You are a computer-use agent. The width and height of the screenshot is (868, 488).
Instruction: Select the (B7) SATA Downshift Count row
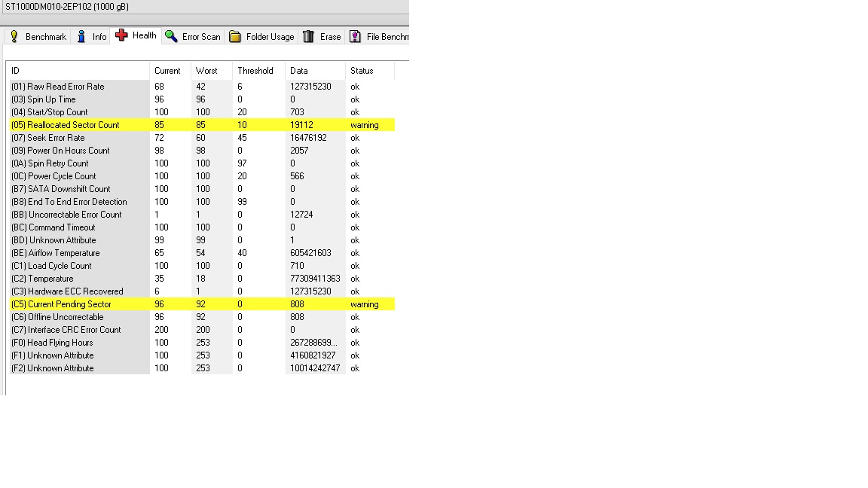point(202,189)
